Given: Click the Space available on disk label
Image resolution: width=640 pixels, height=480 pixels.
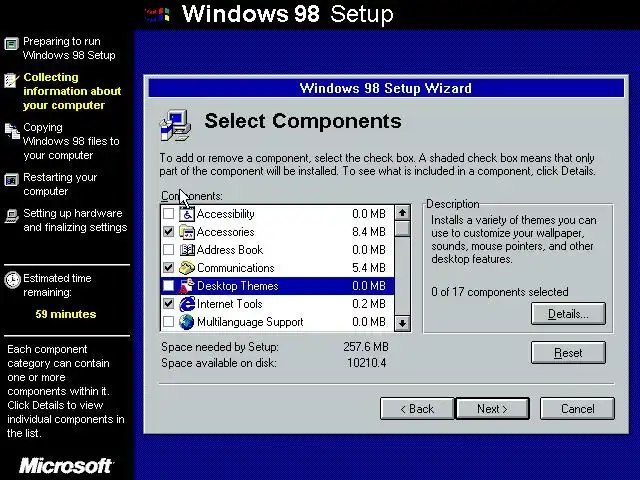Looking at the screenshot, I should 218,362.
